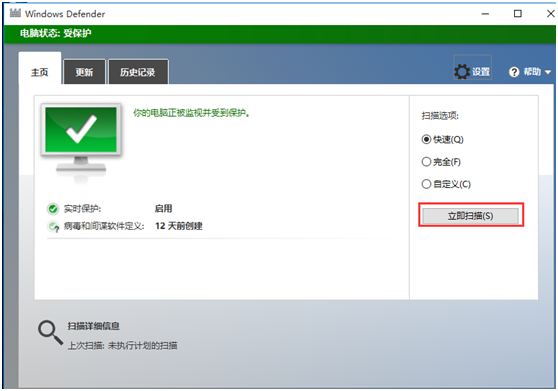The width and height of the screenshot is (558, 391).
Task: Click the 设置 label text
Action: coord(481,72)
